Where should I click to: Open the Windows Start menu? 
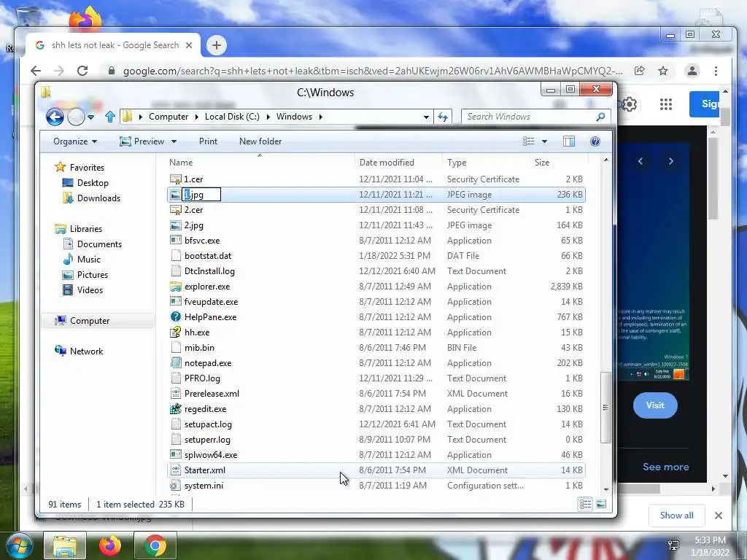click(19, 545)
